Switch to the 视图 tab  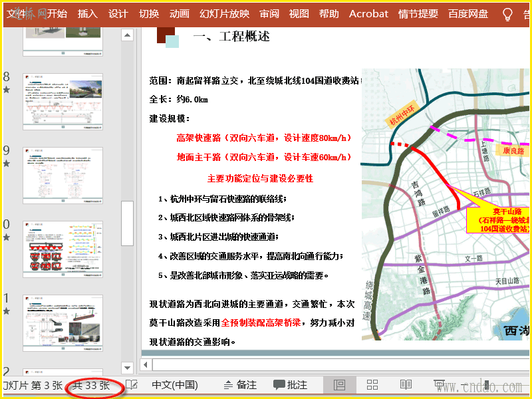click(299, 13)
